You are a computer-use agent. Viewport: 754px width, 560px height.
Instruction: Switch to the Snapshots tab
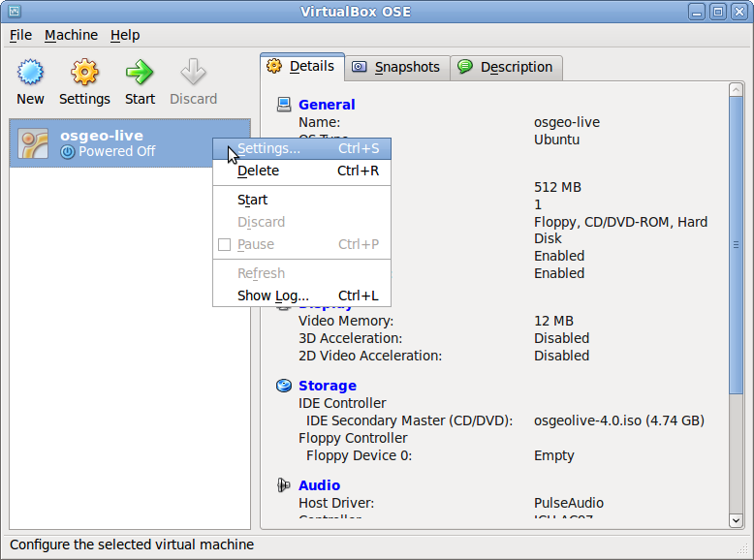click(x=397, y=67)
